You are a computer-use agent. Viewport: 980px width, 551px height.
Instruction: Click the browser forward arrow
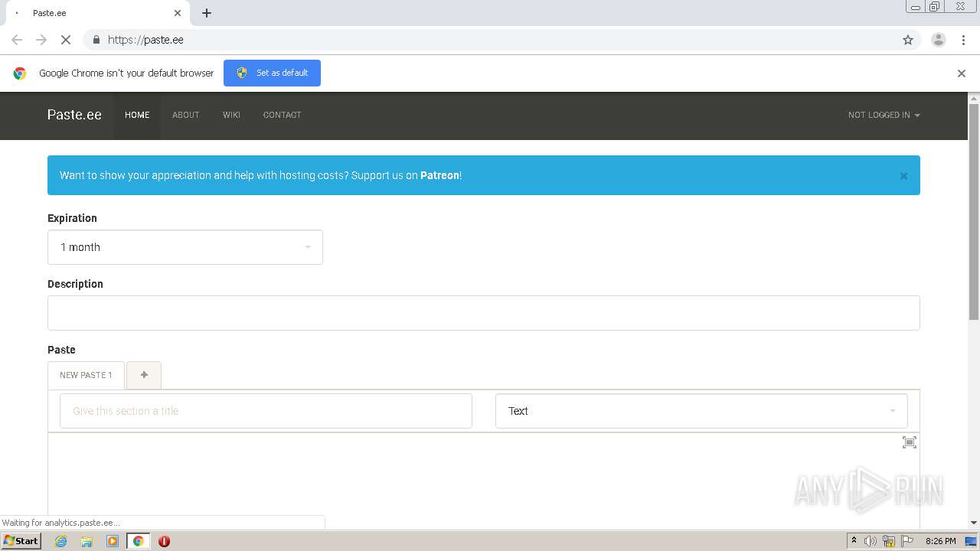pyautogui.click(x=41, y=40)
